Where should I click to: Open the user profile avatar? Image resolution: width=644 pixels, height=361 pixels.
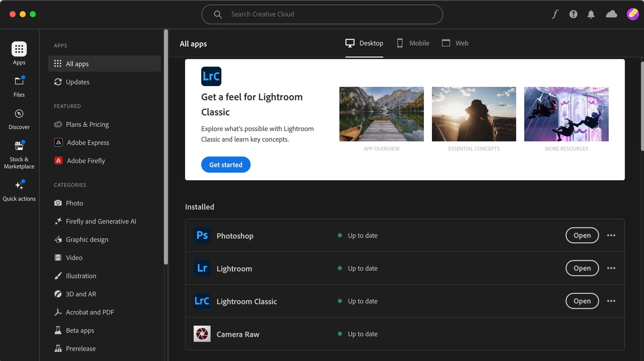pos(632,14)
